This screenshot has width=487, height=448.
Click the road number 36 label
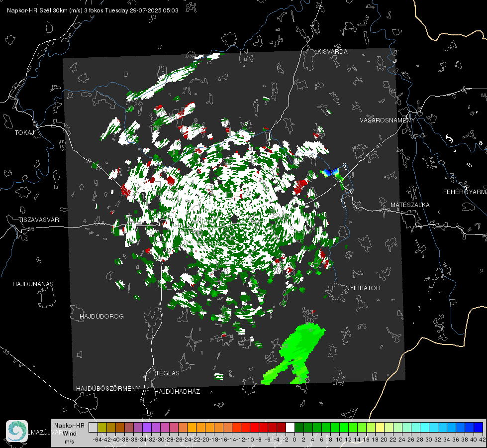tap(31, 229)
